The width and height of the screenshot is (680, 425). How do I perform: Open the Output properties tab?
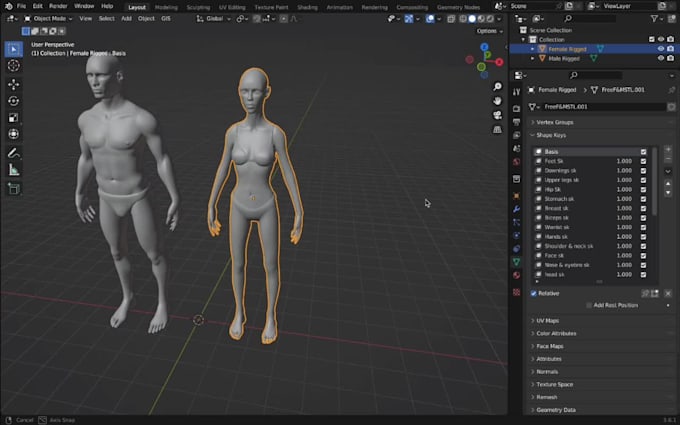pyautogui.click(x=516, y=122)
